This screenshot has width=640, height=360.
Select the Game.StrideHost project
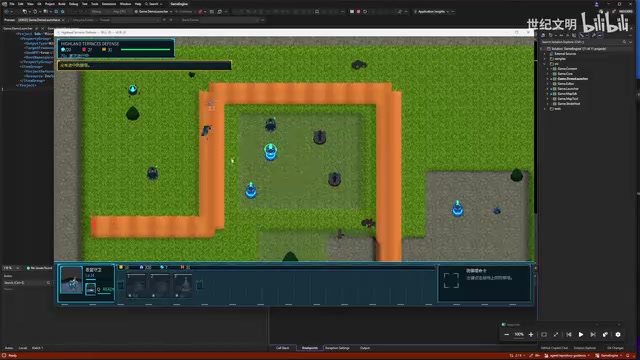point(569,104)
